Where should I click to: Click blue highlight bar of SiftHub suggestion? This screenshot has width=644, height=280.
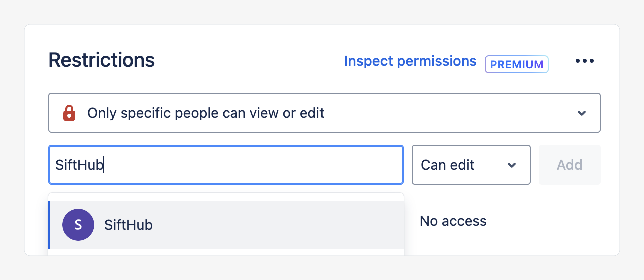[x=49, y=225]
